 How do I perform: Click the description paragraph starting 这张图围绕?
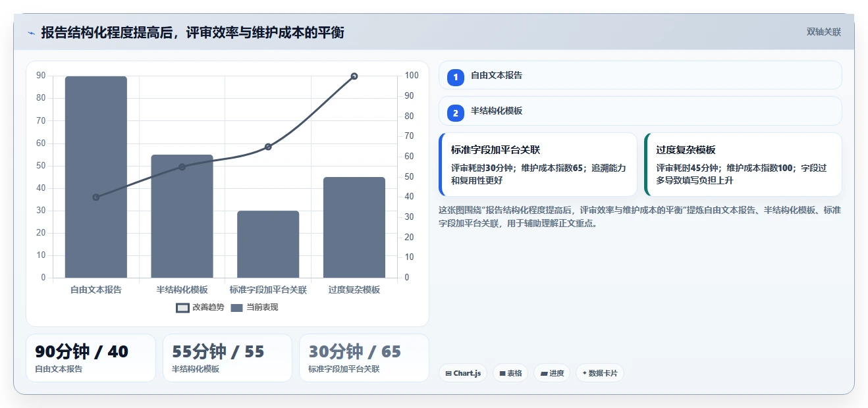tap(639, 217)
